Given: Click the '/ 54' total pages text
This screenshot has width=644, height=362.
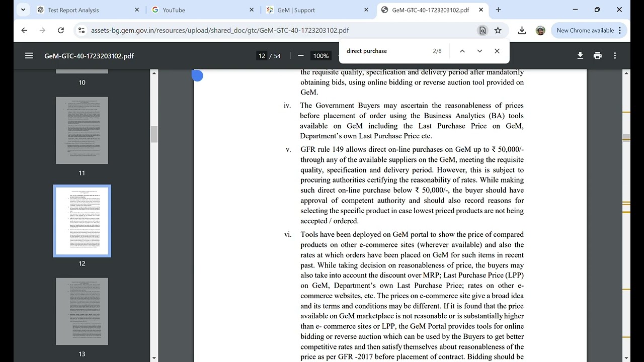Looking at the screenshot, I should coord(275,56).
